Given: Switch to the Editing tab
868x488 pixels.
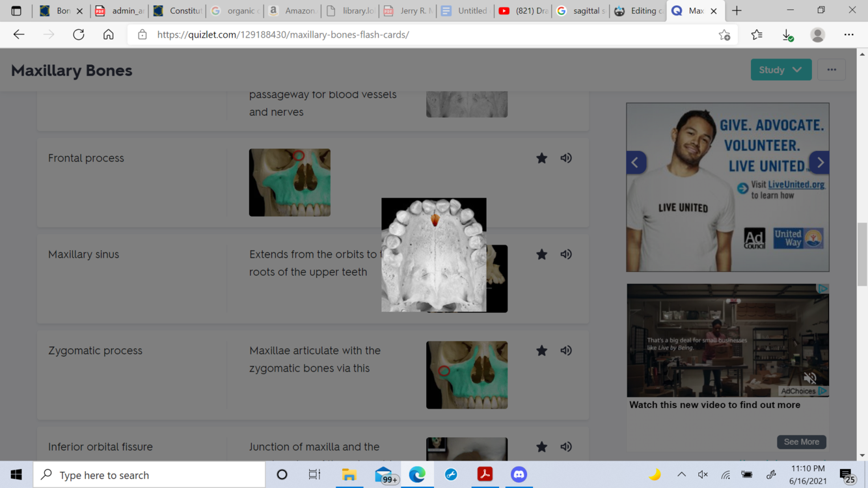Looking at the screenshot, I should 638,10.
